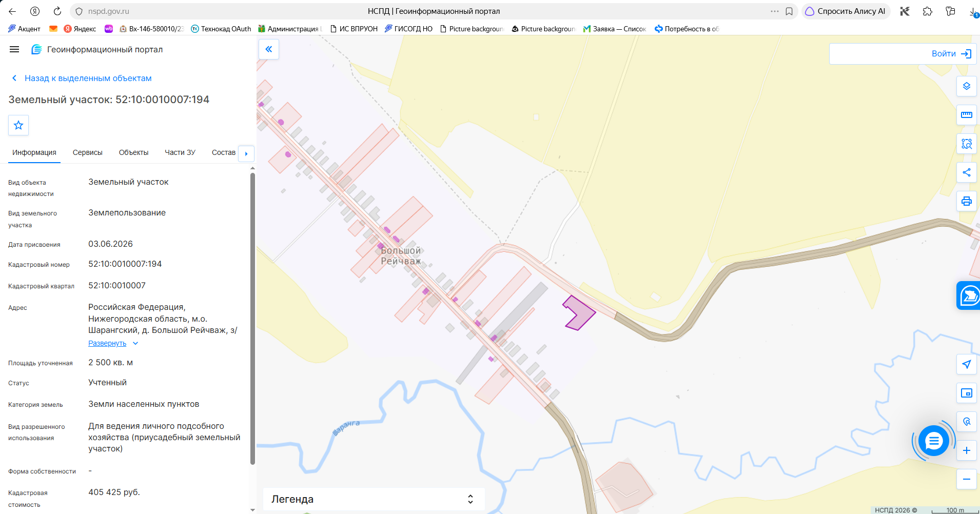Switch to the Сервисы tab
This screenshot has height=514, width=980.
tap(88, 152)
